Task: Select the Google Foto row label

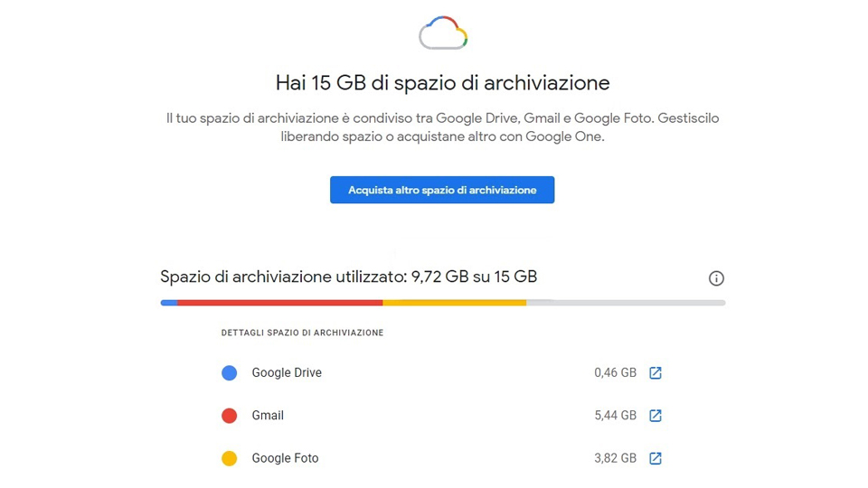Action: (x=285, y=458)
